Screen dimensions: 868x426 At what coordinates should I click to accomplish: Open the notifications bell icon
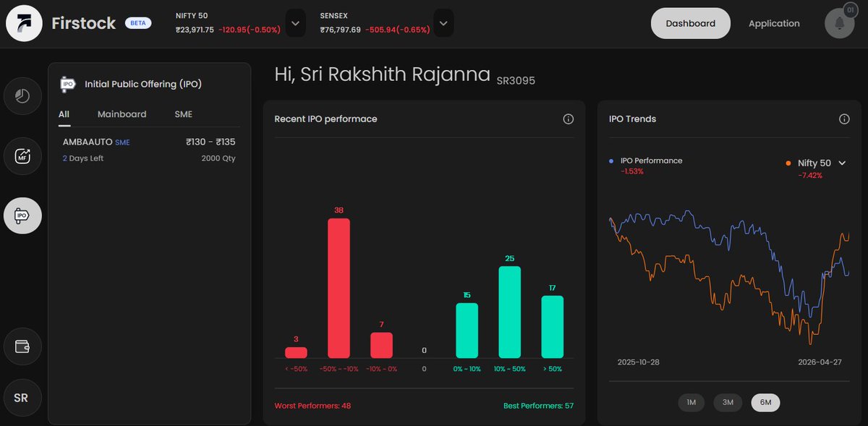point(840,23)
